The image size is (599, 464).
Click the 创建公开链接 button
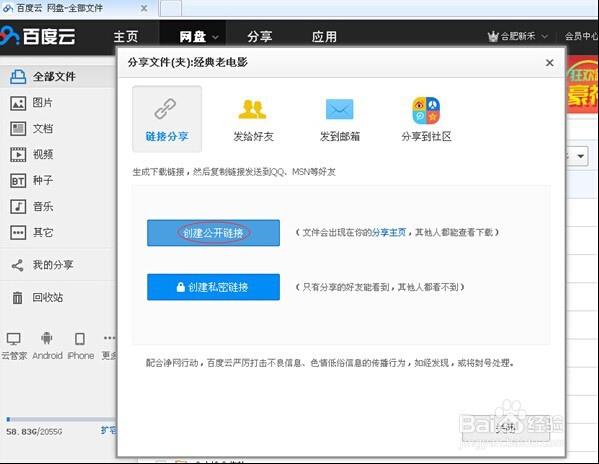(x=214, y=233)
